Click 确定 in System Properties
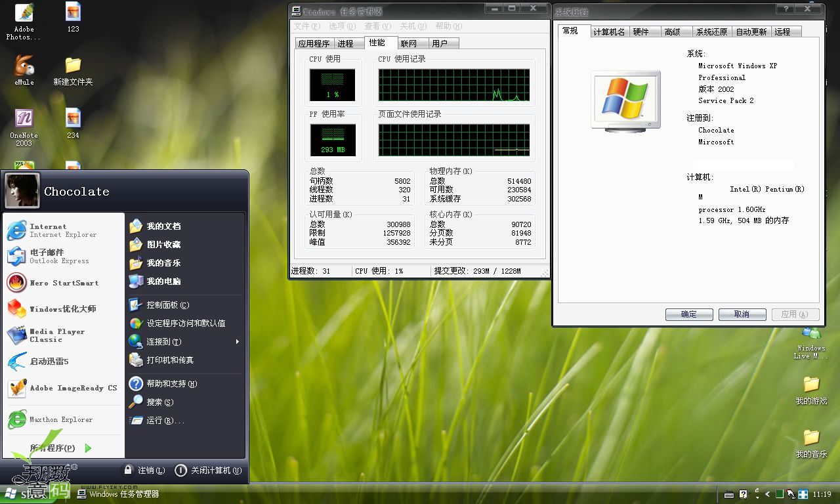Screen dimensions: 840x504 (x=689, y=314)
